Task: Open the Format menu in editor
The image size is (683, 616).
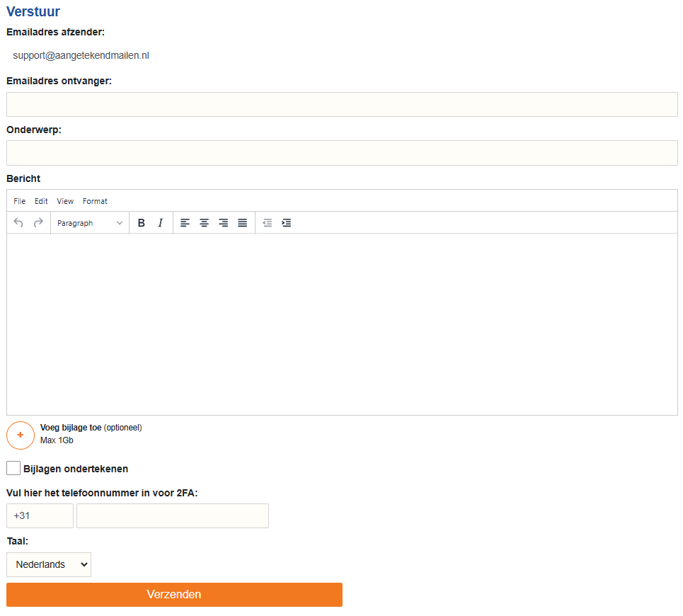Action: click(x=95, y=201)
